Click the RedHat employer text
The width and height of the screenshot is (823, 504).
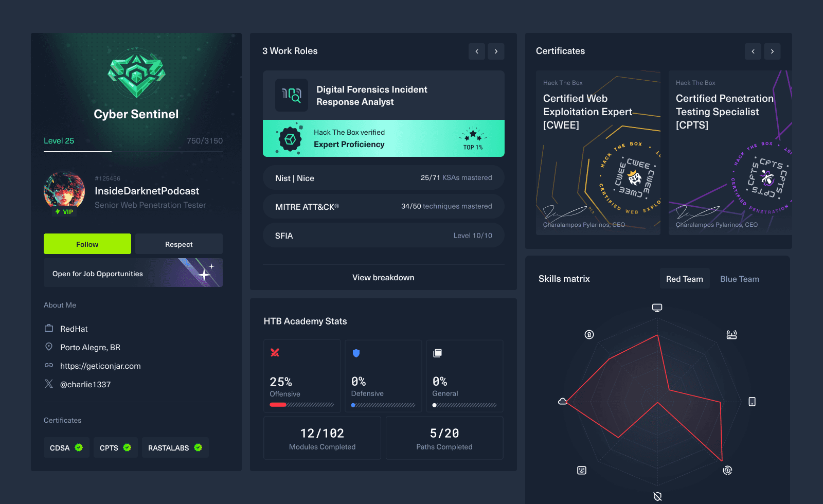pos(74,329)
